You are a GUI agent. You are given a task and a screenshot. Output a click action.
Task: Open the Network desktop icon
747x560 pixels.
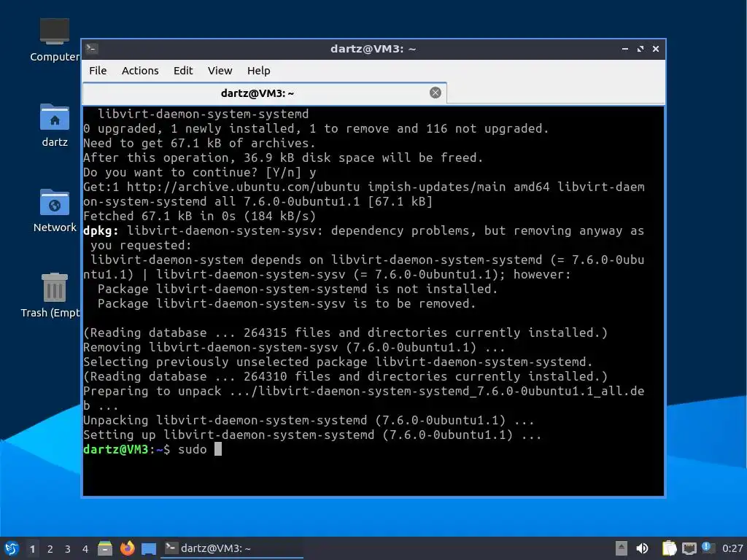click(x=54, y=211)
